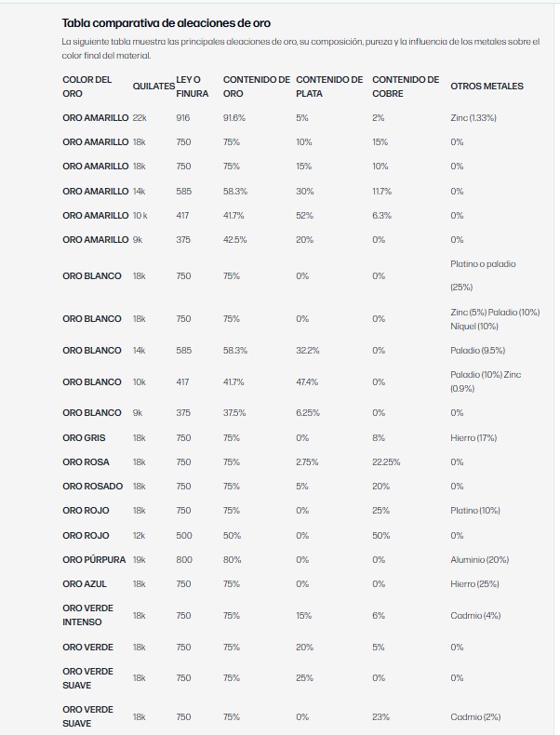Select the "COLOR DEL ORO" column header
560x735 pixels.
tap(87, 87)
